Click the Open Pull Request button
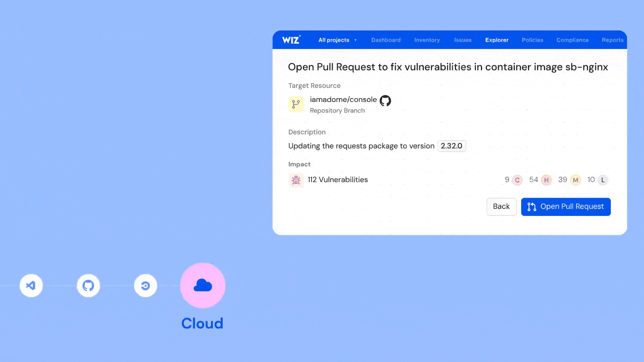Viewport: 644px width, 362px height. tap(566, 207)
